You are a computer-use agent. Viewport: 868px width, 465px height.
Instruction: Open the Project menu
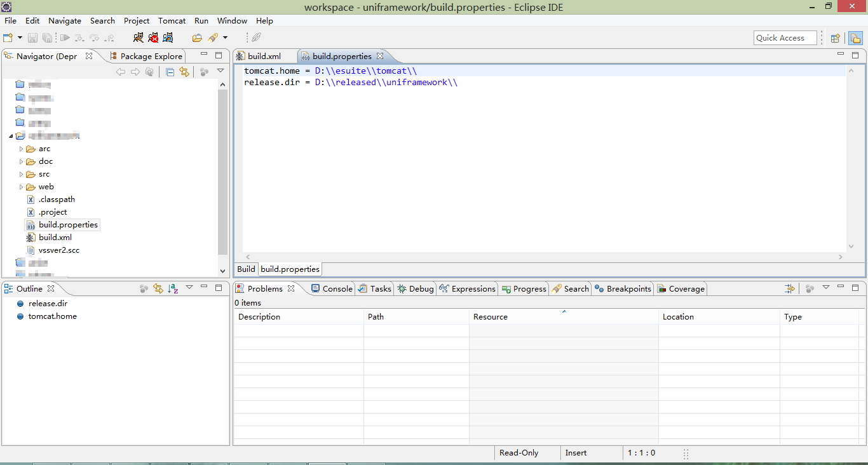click(137, 21)
